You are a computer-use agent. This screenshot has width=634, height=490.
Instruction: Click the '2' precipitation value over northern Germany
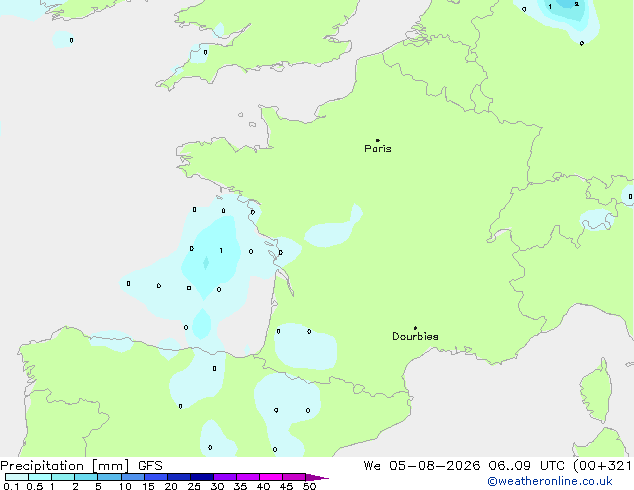point(577,4)
